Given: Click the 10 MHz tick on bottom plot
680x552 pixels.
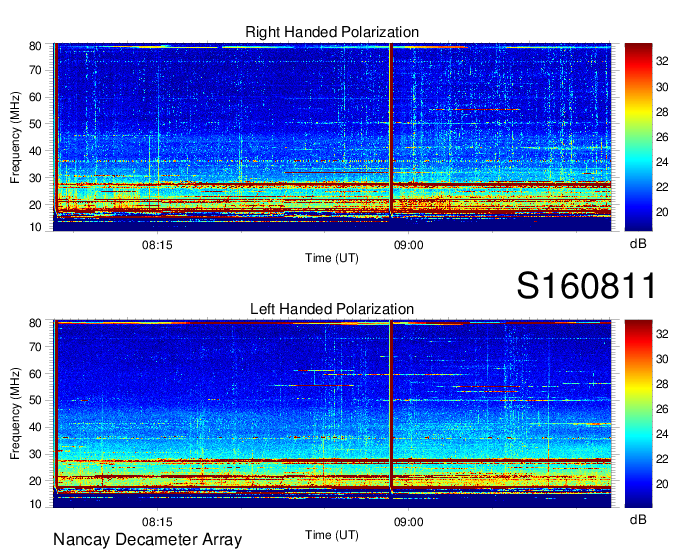Looking at the screenshot, I should [x=35, y=504].
